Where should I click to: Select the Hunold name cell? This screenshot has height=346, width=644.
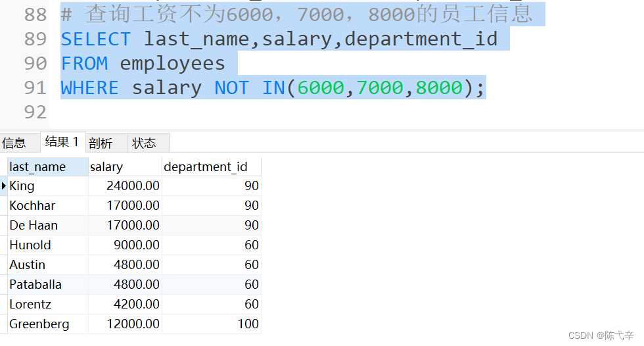tap(47, 245)
